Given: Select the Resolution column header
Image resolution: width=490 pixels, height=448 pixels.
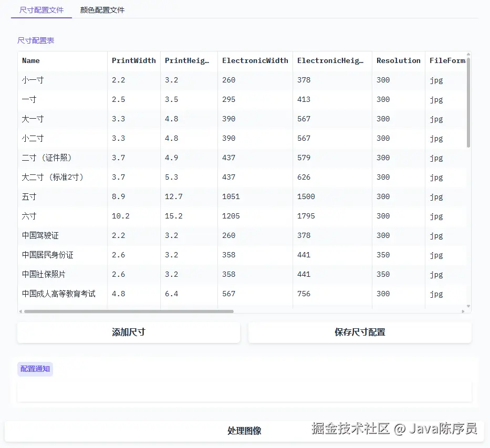Looking at the screenshot, I should (x=399, y=61).
